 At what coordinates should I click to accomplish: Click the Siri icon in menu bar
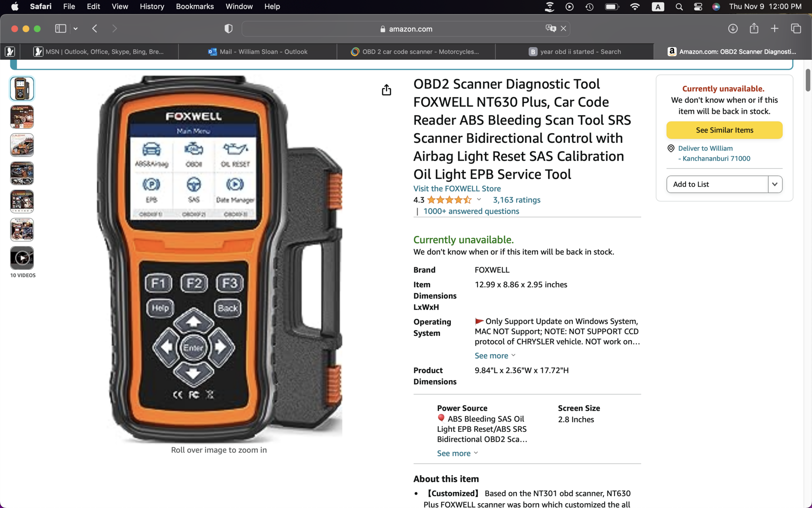(x=716, y=6)
